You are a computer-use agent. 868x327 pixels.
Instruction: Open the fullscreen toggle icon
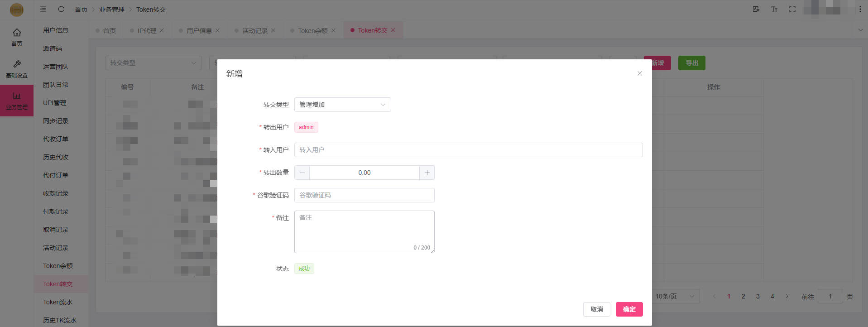[792, 9]
